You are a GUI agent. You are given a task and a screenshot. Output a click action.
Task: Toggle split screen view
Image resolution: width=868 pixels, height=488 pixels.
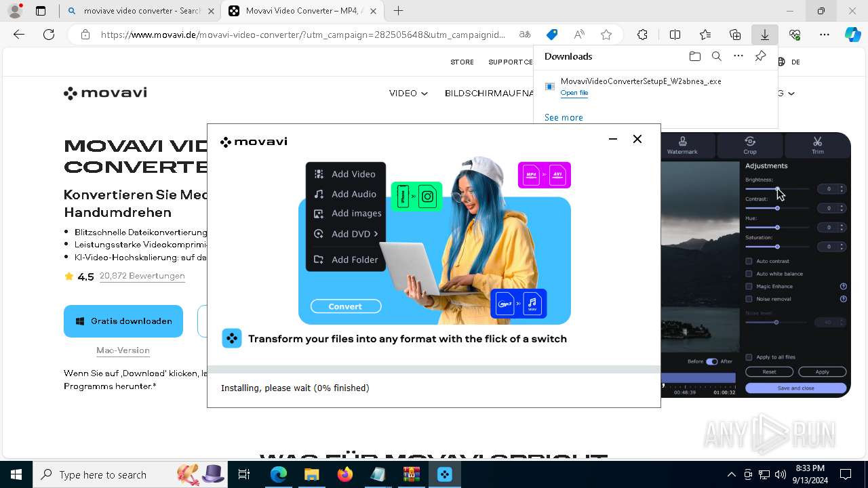coord(675,35)
